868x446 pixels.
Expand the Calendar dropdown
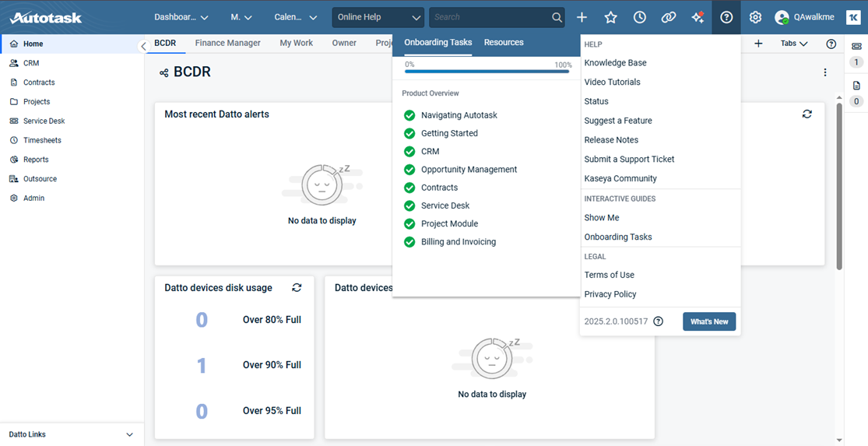coord(296,17)
